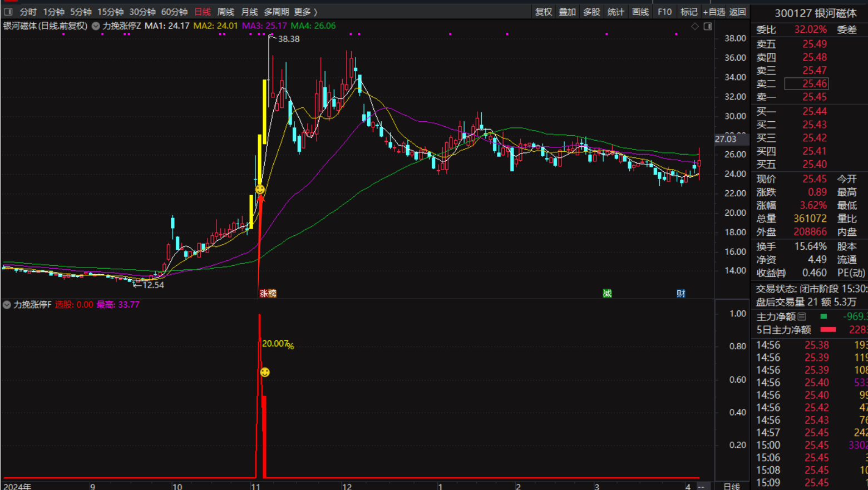Click the 日线 label at bottom right

731,486
